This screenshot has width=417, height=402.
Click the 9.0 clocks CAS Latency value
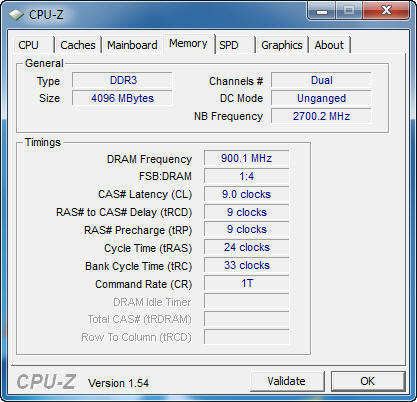tap(247, 194)
